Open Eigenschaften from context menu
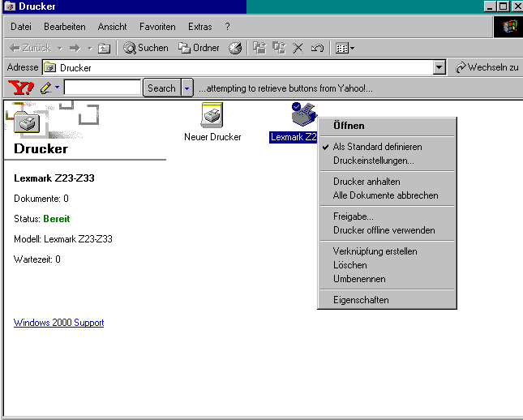Image resolution: width=523 pixels, height=420 pixels. [387, 300]
